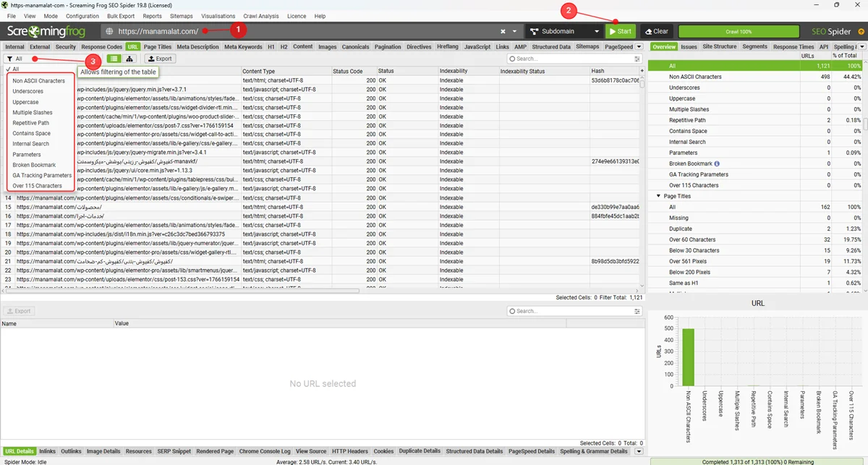Choose the Underscores filter option
The height and width of the screenshot is (465, 868).
(27, 91)
